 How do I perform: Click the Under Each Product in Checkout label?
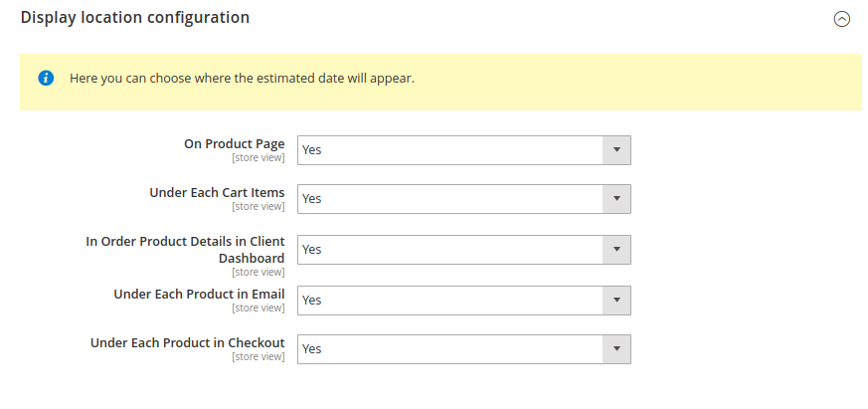click(188, 343)
